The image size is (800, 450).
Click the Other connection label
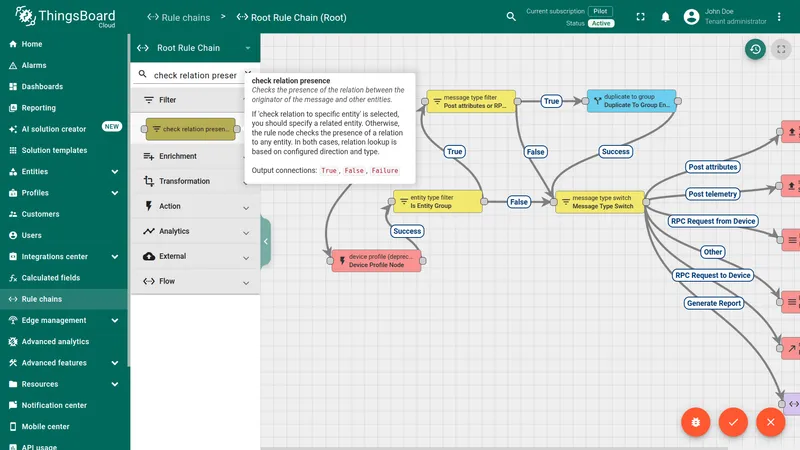click(713, 252)
